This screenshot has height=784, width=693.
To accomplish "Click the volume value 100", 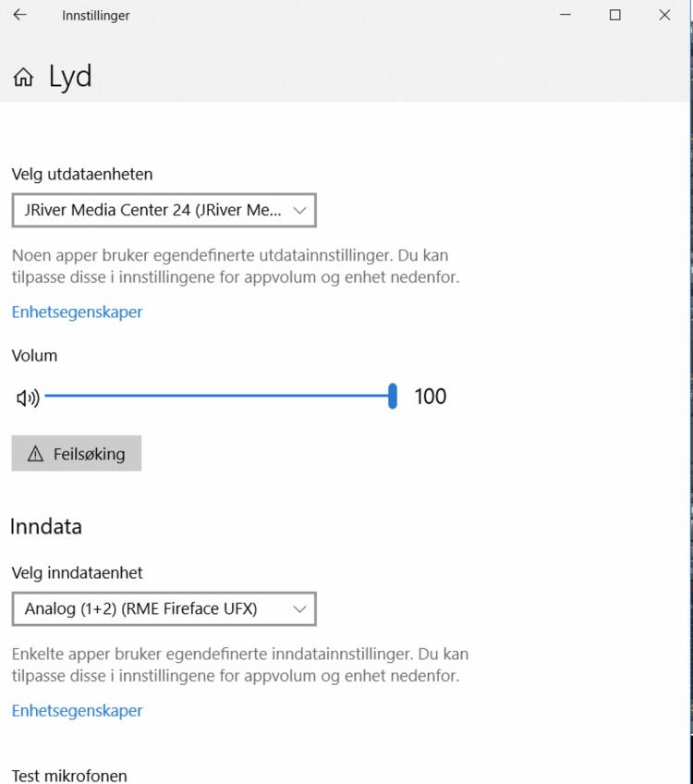I will pyautogui.click(x=430, y=397).
